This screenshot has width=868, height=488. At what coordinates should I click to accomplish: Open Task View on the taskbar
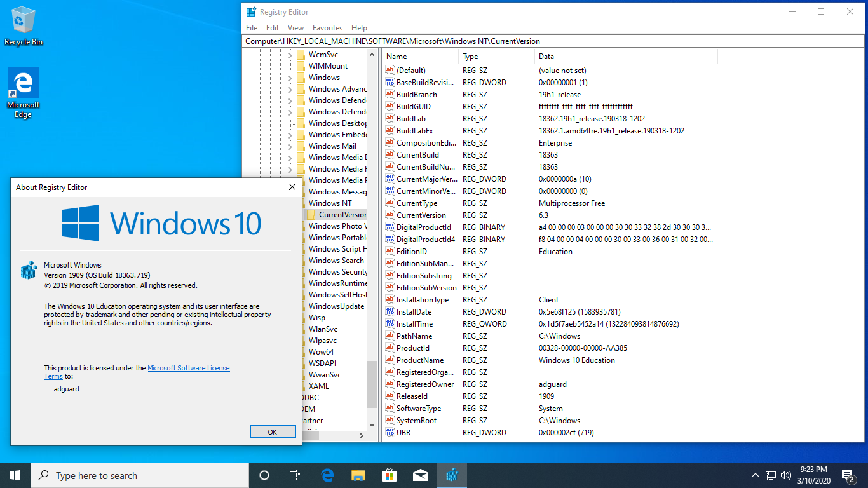(x=295, y=475)
